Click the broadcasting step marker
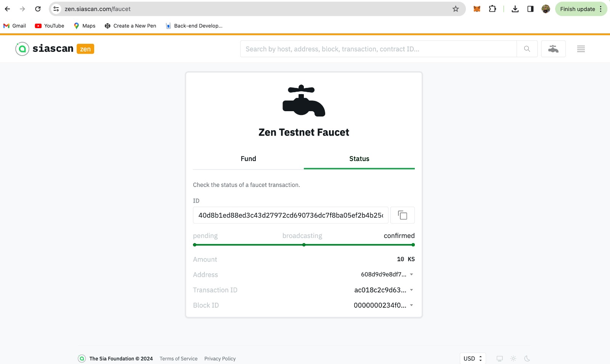The image size is (610, 364). [304, 245]
